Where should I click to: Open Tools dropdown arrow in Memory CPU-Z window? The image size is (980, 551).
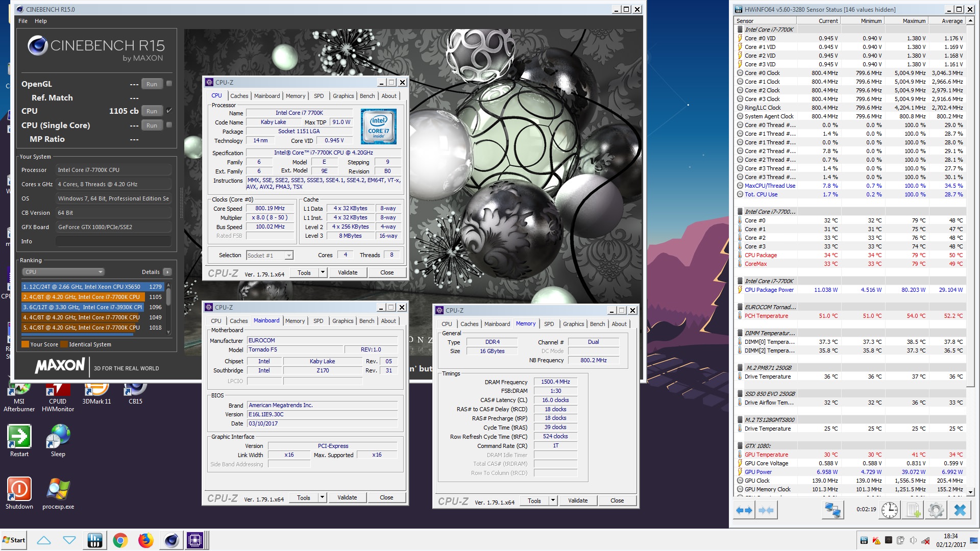553,500
